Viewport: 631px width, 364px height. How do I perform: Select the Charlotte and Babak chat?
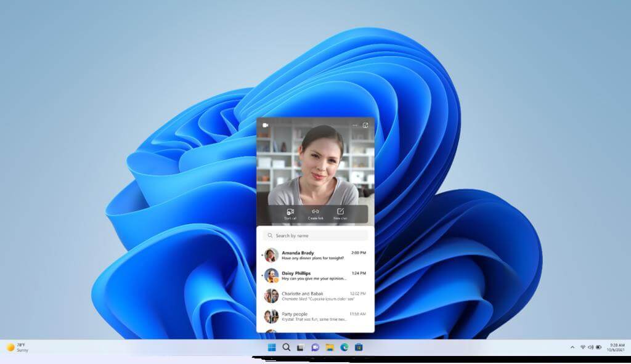pos(315,296)
